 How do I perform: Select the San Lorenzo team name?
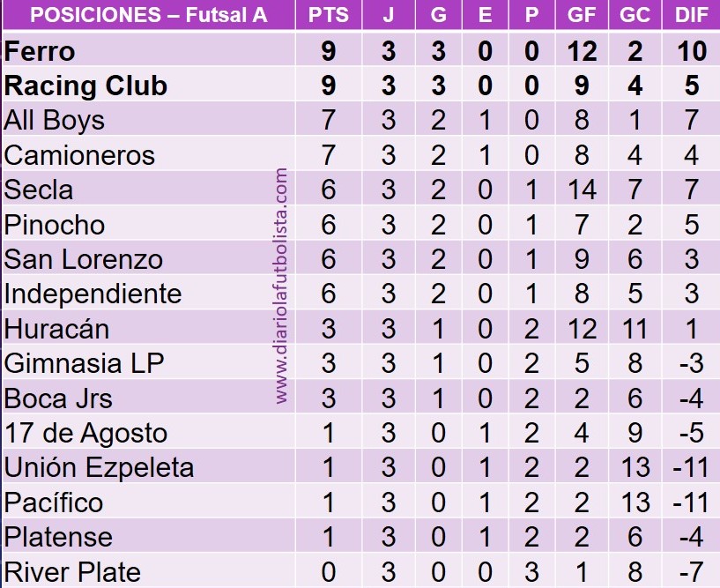(84, 259)
